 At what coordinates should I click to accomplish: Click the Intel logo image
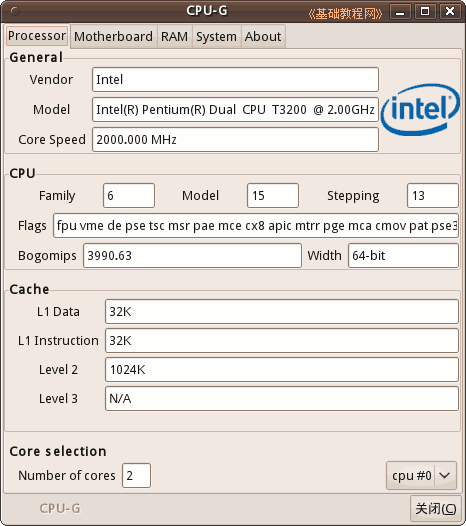pos(421,109)
